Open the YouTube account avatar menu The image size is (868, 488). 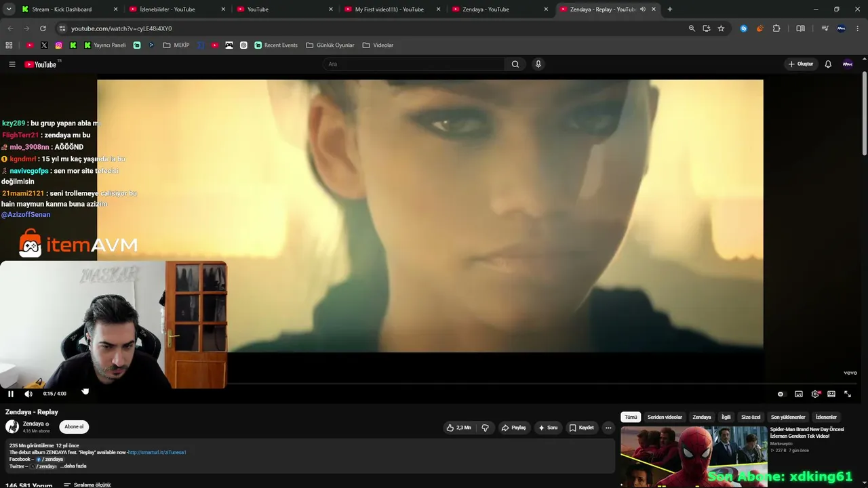848,64
